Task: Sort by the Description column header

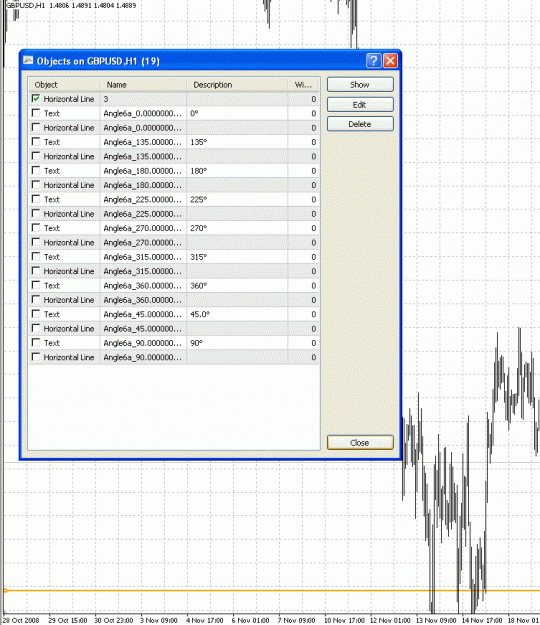Action: (237, 85)
